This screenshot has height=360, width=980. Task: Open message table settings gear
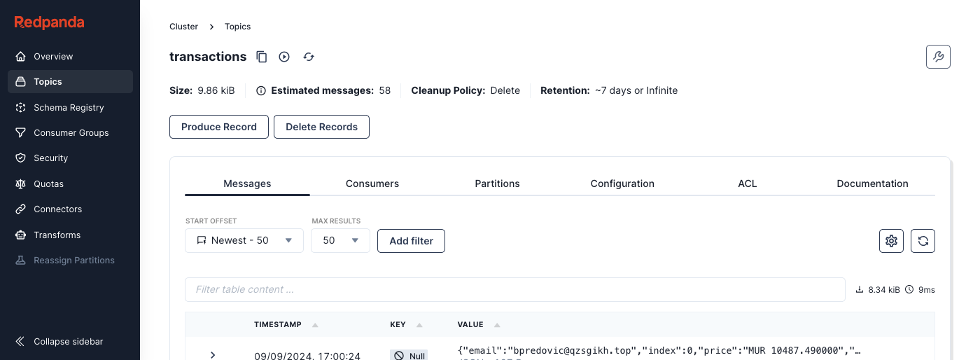[x=891, y=241]
